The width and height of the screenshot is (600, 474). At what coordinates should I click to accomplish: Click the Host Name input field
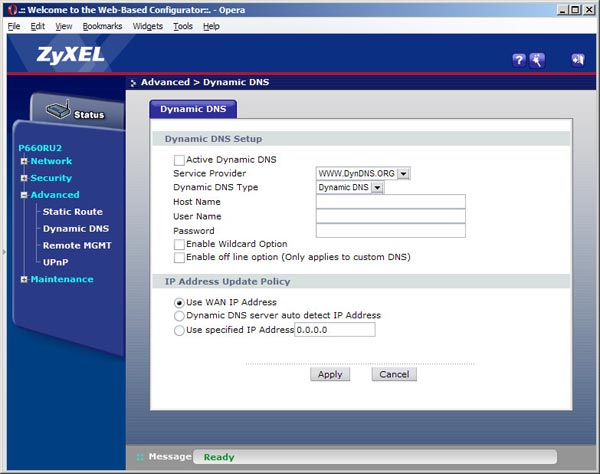click(x=391, y=202)
